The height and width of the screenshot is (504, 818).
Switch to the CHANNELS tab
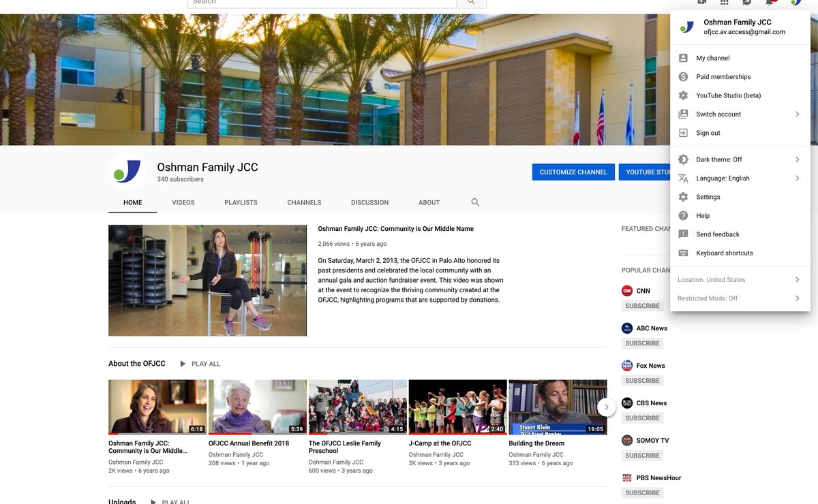click(x=304, y=203)
